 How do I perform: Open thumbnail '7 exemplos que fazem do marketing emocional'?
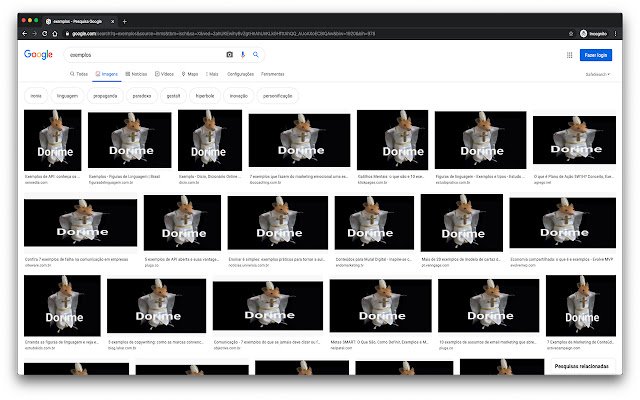300,140
